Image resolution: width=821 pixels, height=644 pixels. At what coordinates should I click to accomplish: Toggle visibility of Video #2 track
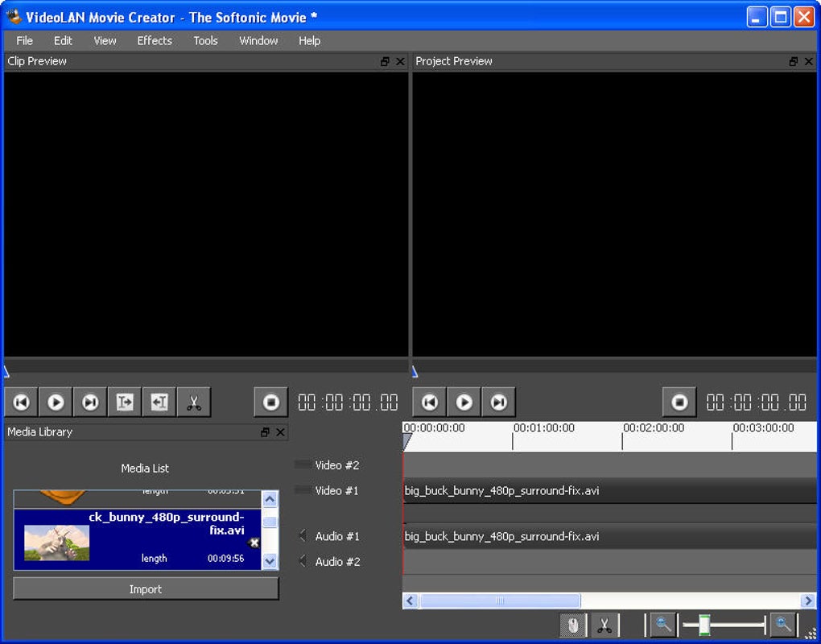click(303, 464)
